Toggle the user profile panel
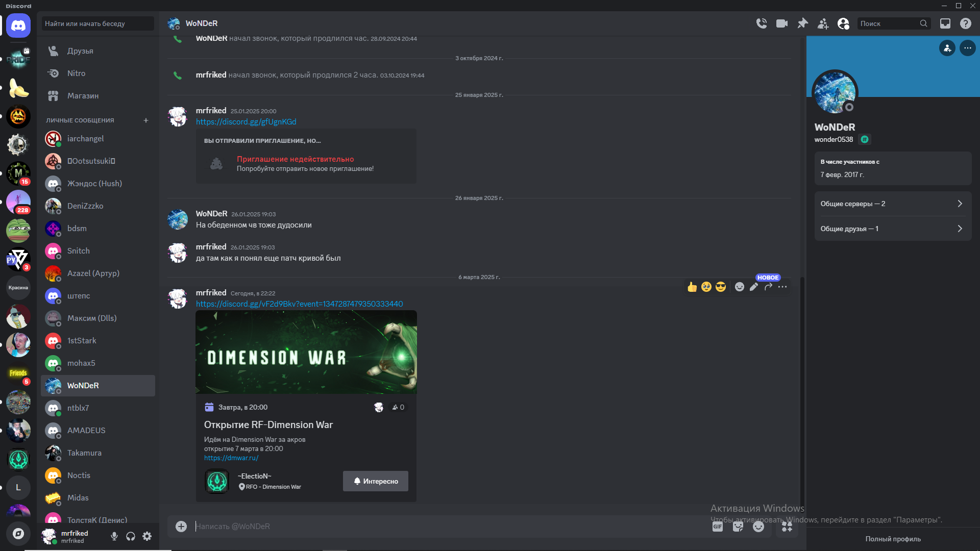The width and height of the screenshot is (980, 551). point(844,23)
